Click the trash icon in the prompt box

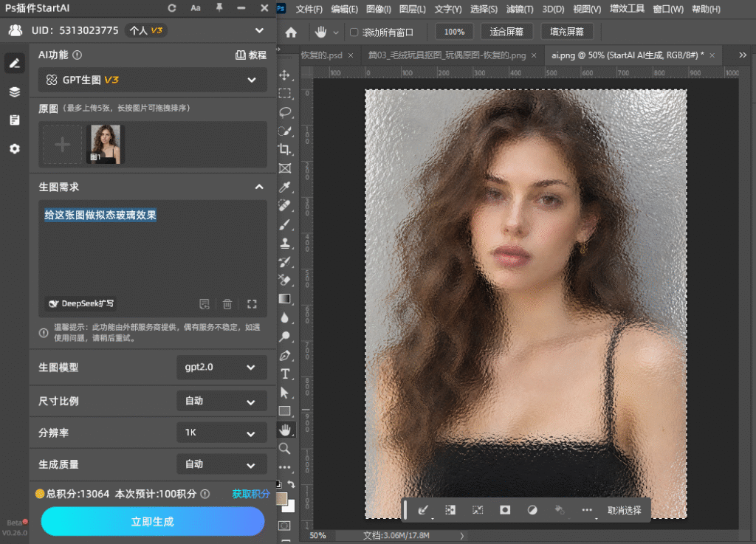point(227,304)
